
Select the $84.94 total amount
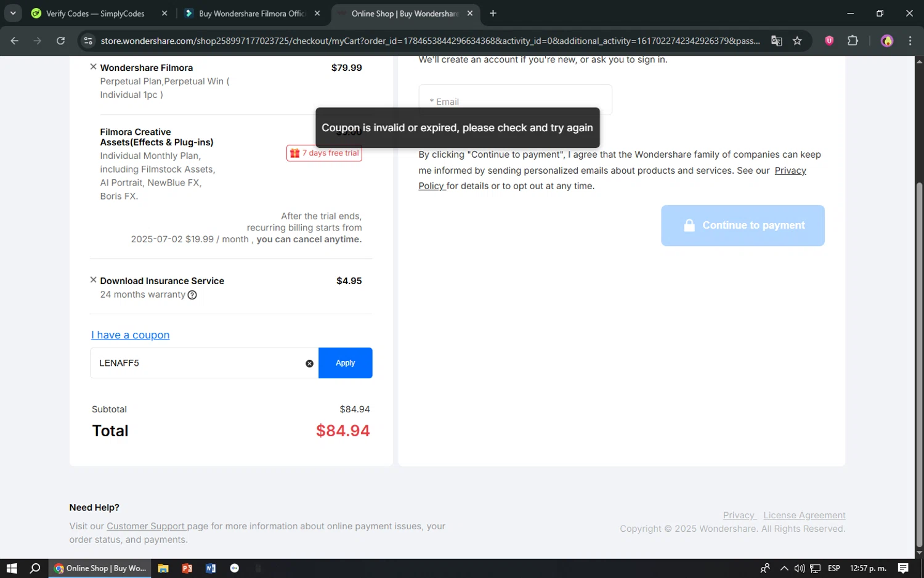pos(342,431)
